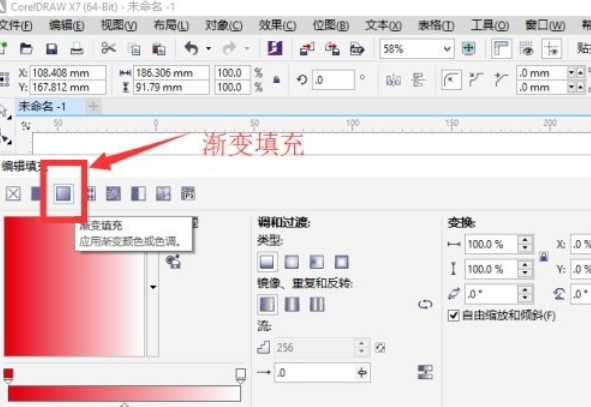Expand the undo history dropdown arrow
Image resolution: width=591 pixels, height=407 pixels.
208,48
